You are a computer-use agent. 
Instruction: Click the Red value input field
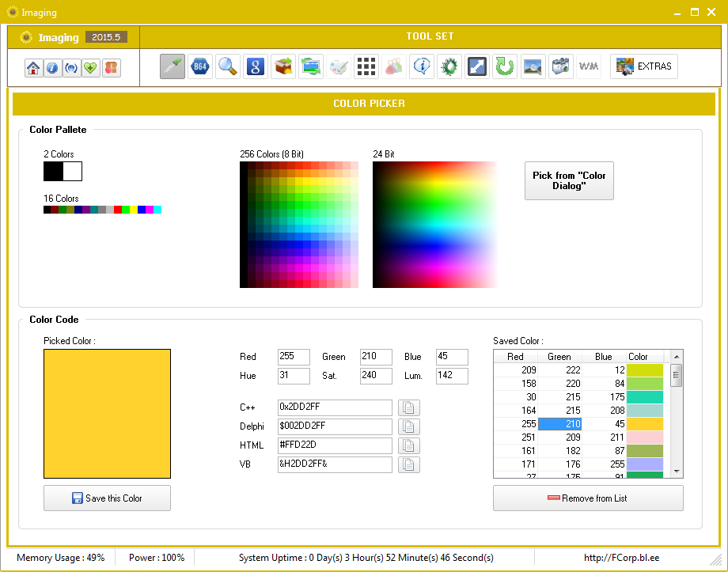click(x=294, y=357)
